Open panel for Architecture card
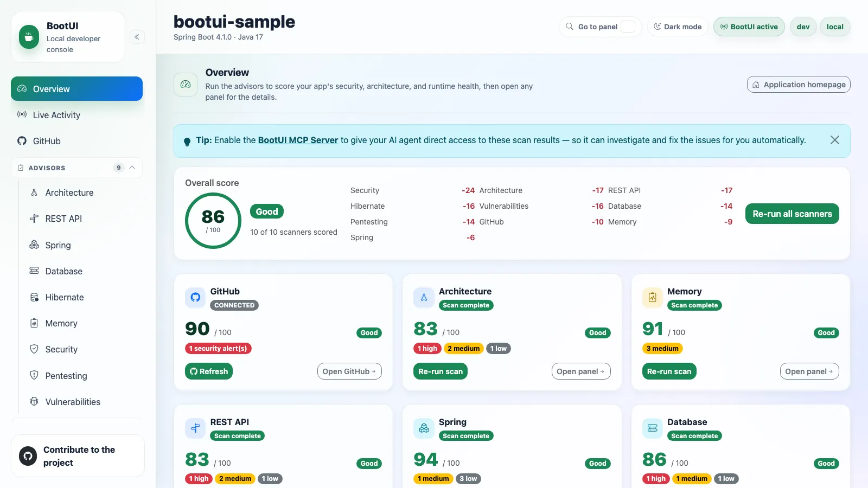Image resolution: width=868 pixels, height=488 pixels. point(581,371)
